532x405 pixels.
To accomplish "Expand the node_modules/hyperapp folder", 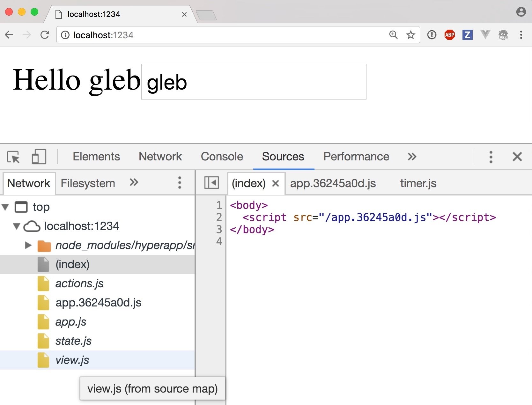I will (x=28, y=245).
